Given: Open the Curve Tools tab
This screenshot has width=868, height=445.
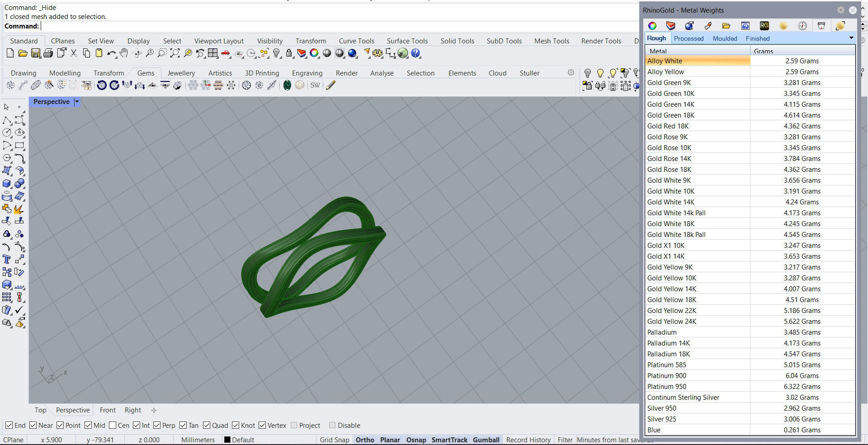Looking at the screenshot, I should 356,41.
